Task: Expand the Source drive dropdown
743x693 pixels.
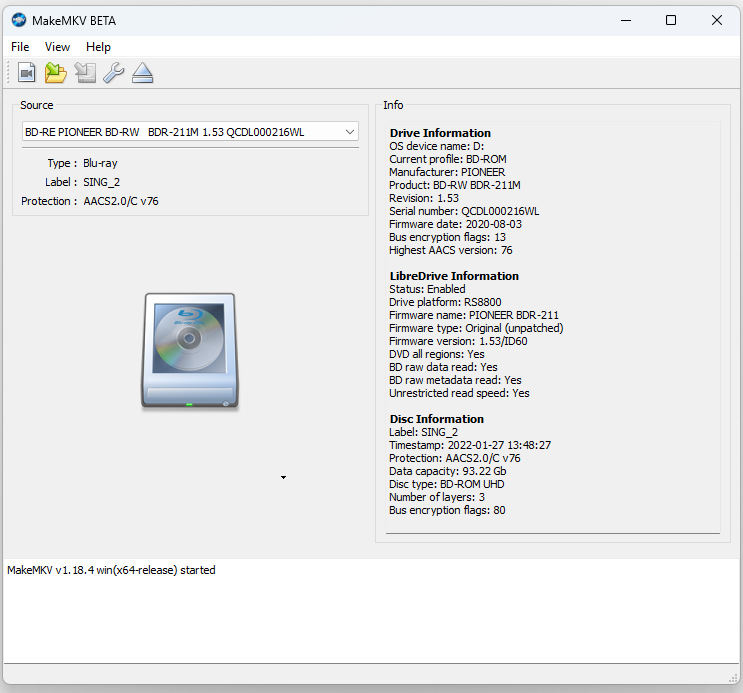Action: coord(350,132)
